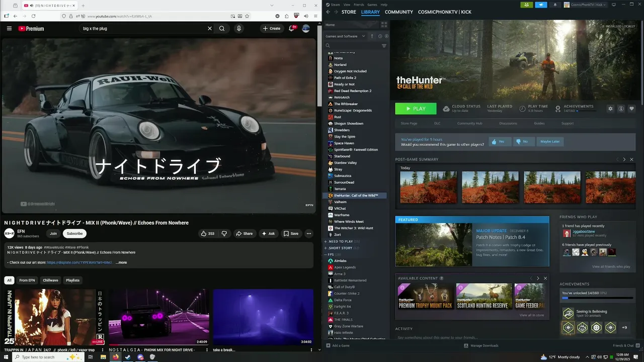This screenshot has height=362, width=644.
Task: Share the NIGHTDRIVE video
Action: tap(244, 233)
